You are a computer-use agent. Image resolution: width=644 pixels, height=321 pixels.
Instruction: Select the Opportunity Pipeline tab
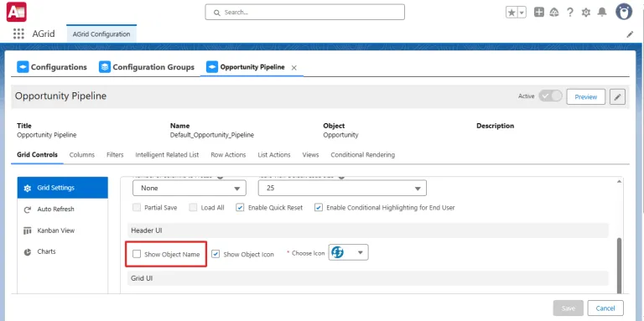(252, 67)
